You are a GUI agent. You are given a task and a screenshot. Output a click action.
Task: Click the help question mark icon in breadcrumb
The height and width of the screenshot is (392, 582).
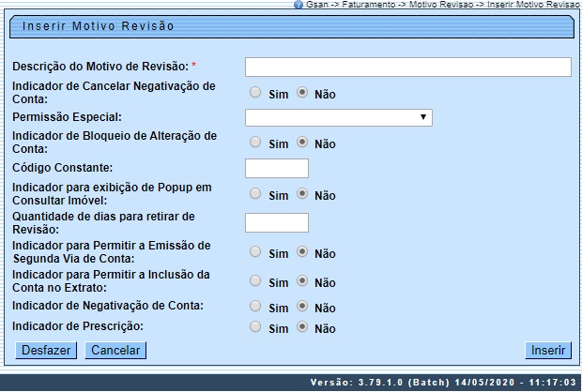[x=299, y=5]
